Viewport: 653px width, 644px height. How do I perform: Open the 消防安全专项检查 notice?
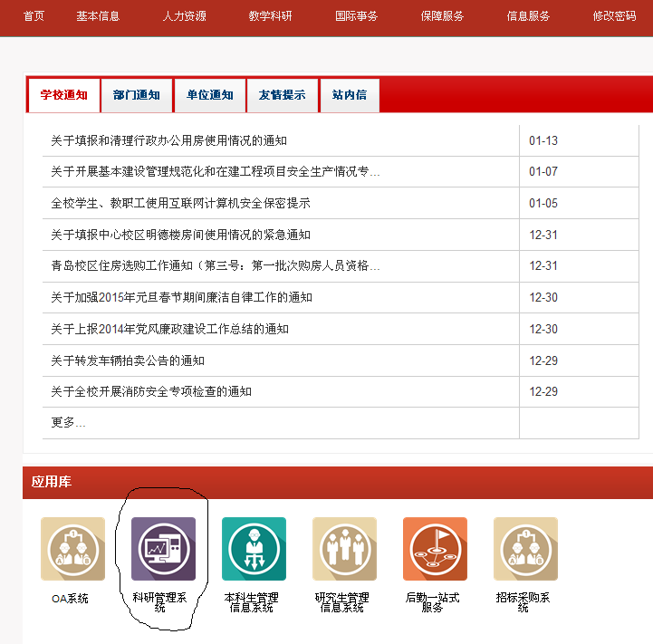pyautogui.click(x=150, y=391)
